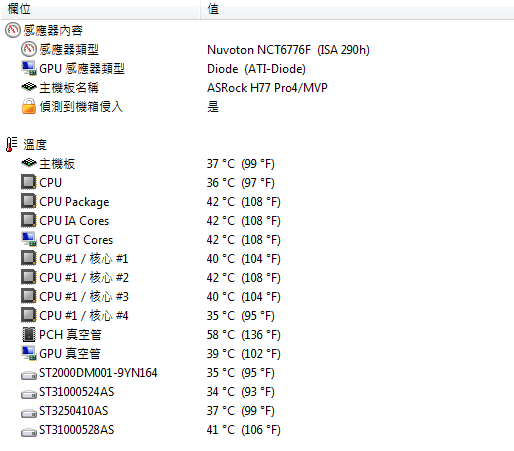This screenshot has height=451, width=514.
Task: Click the GPU 真空管 monitor icon
Action: click(29, 353)
